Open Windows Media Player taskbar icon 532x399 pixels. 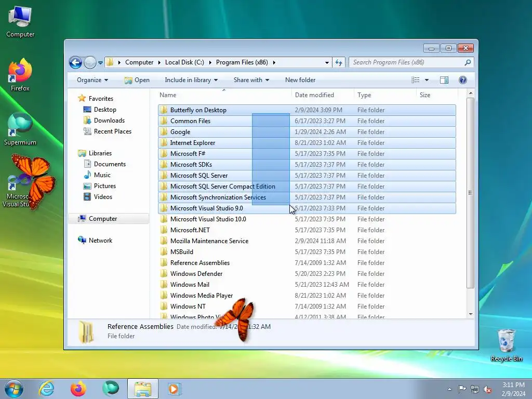[175, 389]
